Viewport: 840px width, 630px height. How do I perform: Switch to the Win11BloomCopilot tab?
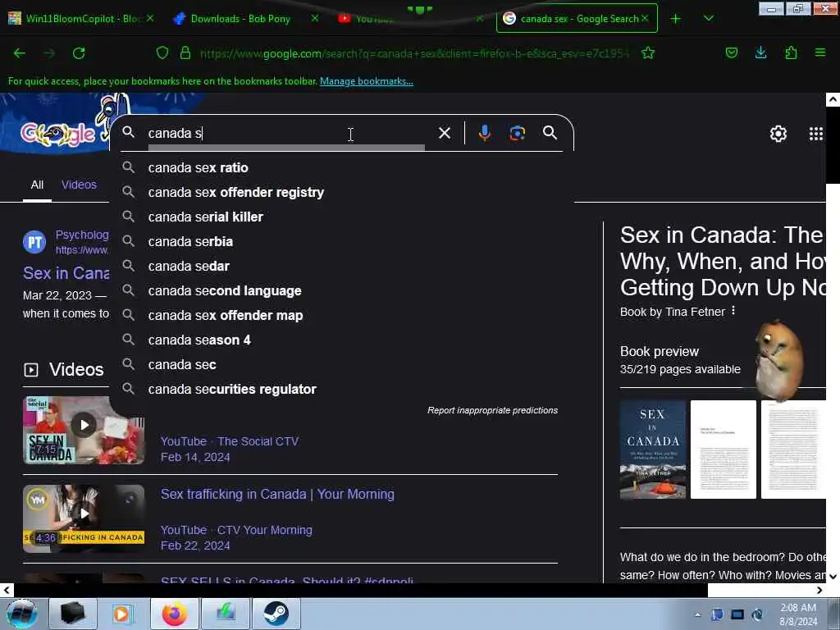coord(82,19)
